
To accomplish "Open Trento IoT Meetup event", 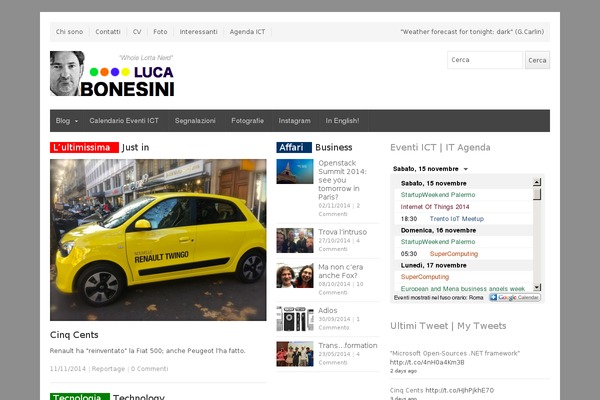I will point(457,219).
